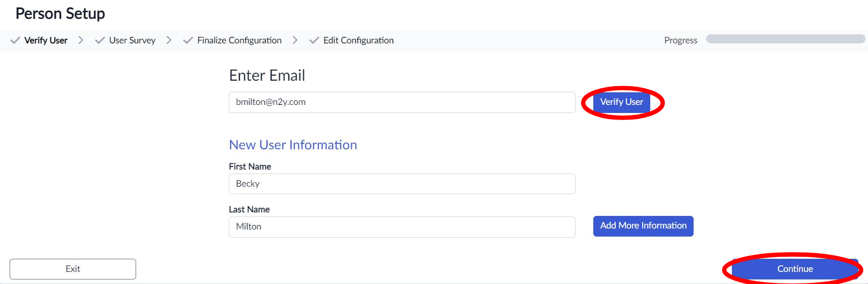Click into the First Name field
This screenshot has height=284, width=868.
point(402,184)
